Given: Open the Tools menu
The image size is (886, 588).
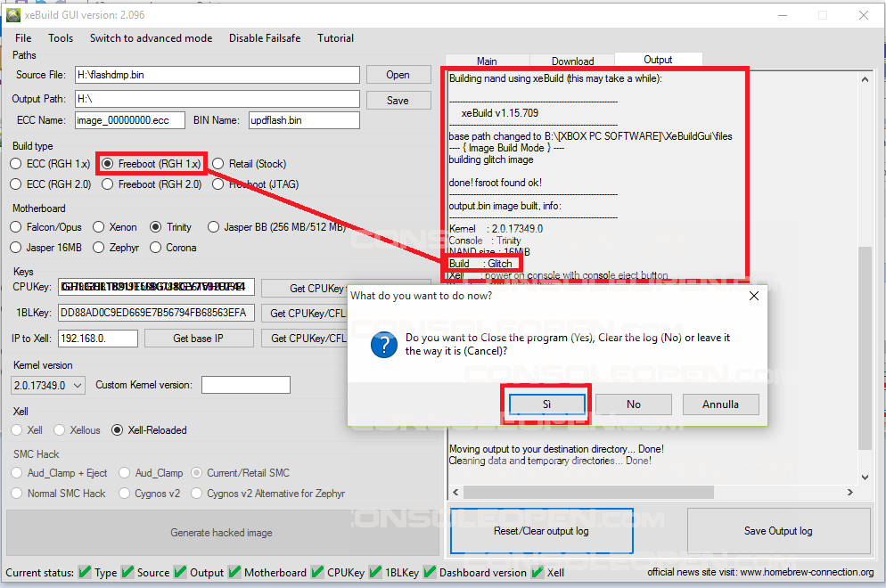Looking at the screenshot, I should (61, 38).
